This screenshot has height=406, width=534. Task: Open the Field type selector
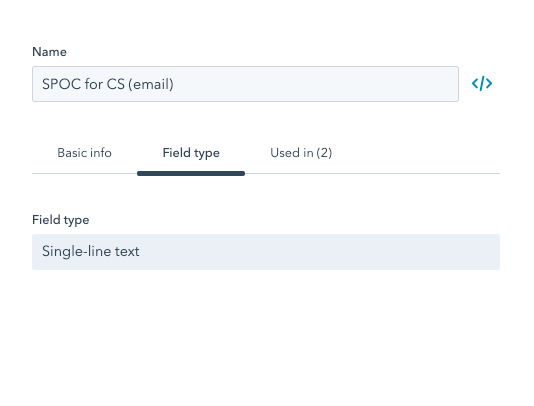(x=266, y=252)
